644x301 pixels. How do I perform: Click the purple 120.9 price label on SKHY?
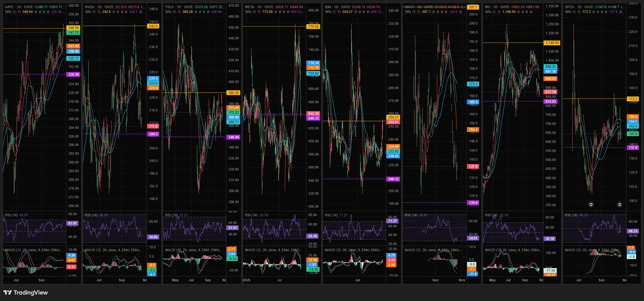(473, 203)
